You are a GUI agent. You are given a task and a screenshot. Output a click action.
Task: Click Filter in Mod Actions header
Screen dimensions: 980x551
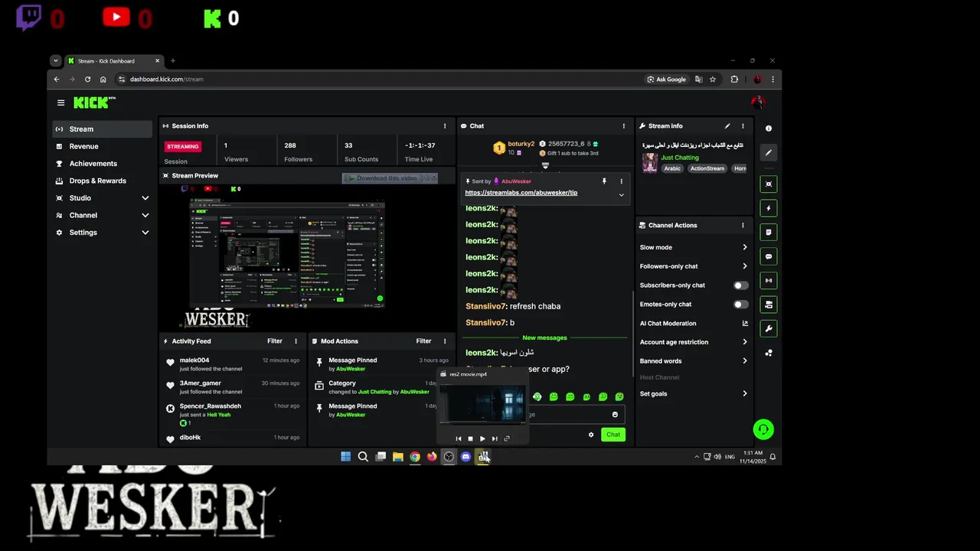(x=423, y=341)
